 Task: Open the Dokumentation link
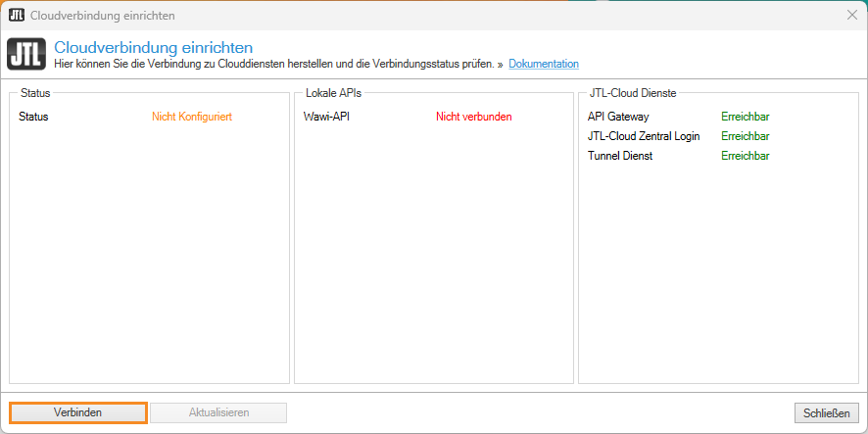coord(544,64)
